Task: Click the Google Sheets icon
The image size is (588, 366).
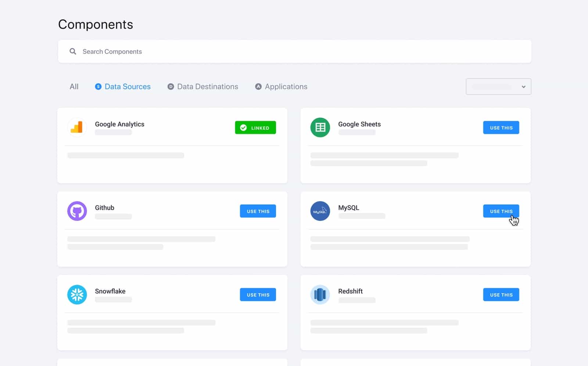Action: click(x=320, y=127)
